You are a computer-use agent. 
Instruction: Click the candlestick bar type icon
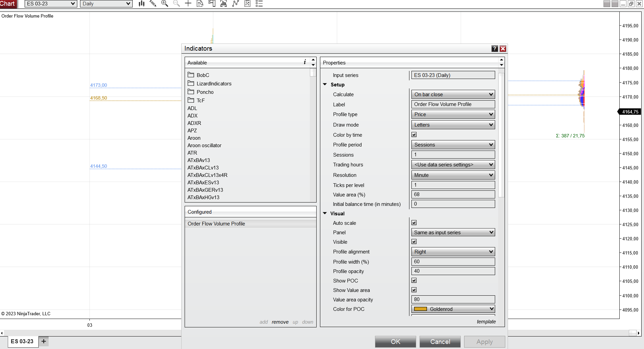click(141, 4)
